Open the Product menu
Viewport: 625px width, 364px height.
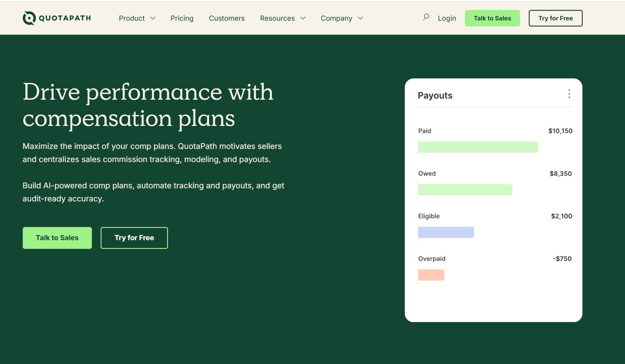pyautogui.click(x=132, y=18)
